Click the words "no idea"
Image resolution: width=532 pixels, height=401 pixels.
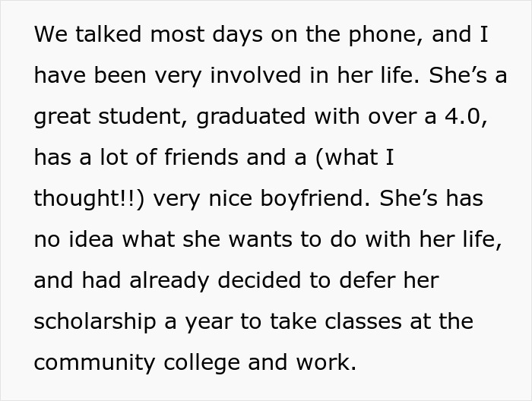pos(74,239)
